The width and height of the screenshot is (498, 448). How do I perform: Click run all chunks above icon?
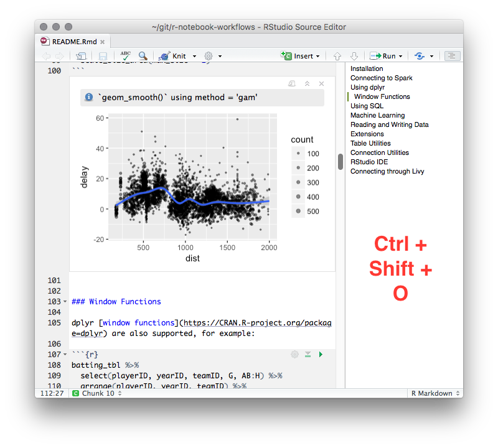308,354
